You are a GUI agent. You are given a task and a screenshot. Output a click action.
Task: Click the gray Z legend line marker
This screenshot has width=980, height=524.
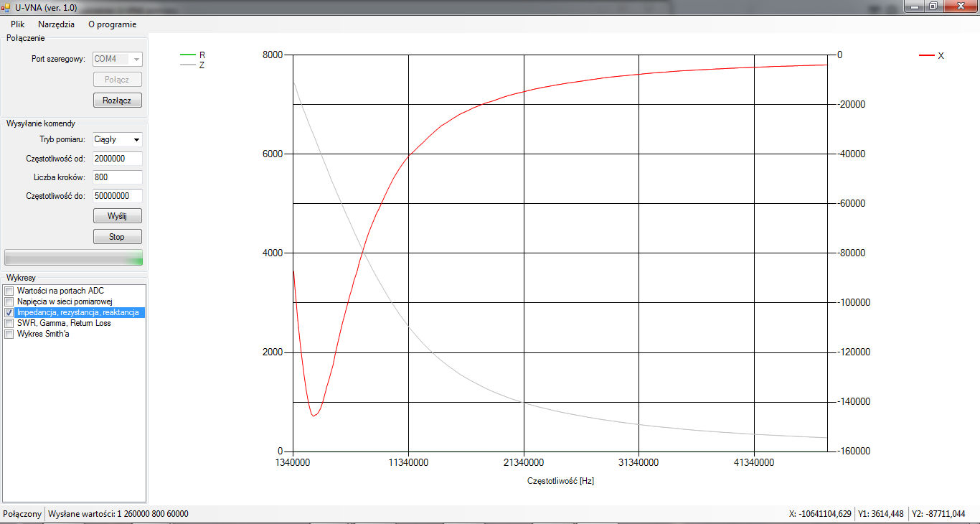187,65
